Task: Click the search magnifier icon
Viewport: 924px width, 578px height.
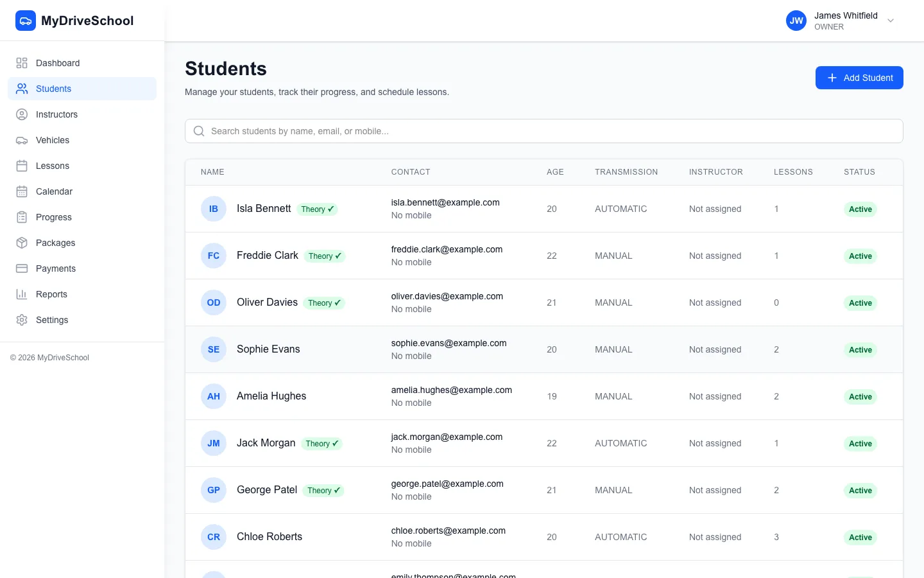Action: point(198,131)
